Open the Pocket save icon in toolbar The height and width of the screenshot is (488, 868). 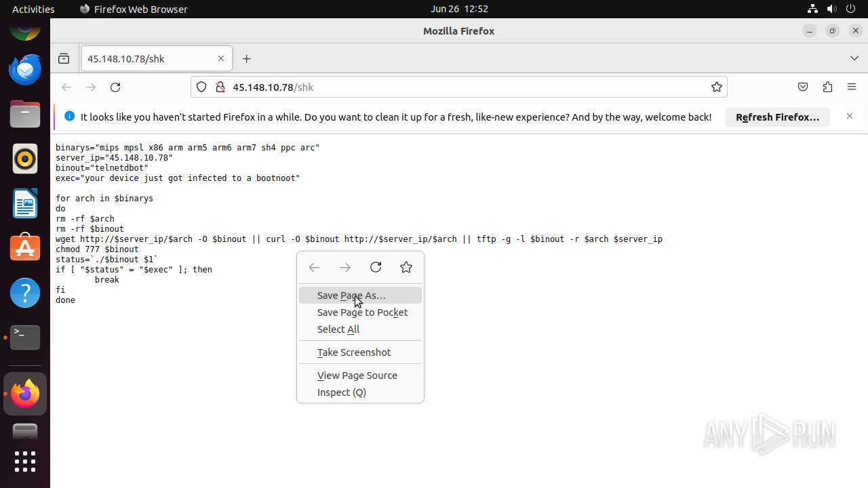(803, 87)
